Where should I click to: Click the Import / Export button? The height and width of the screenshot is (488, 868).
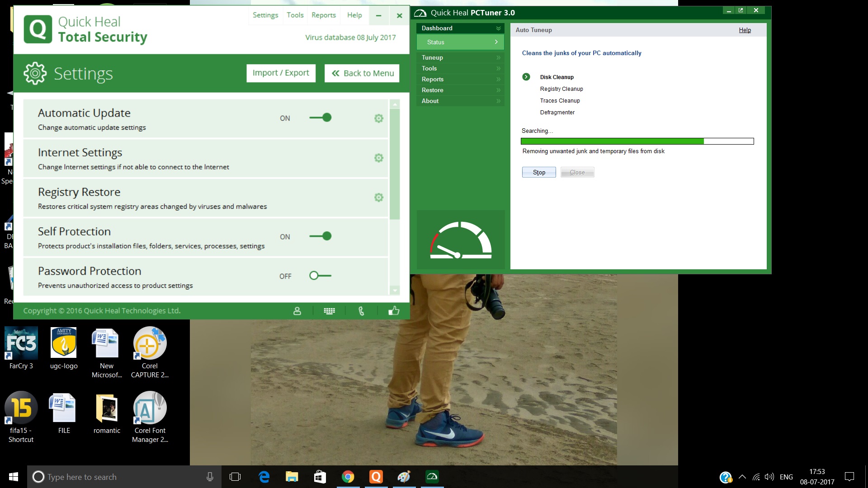tap(281, 73)
